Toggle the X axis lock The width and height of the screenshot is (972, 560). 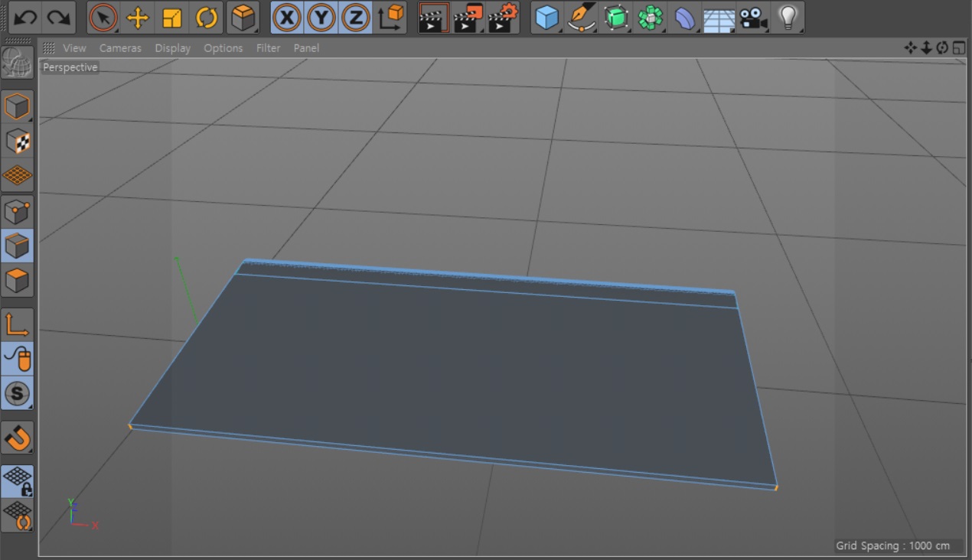pyautogui.click(x=287, y=18)
